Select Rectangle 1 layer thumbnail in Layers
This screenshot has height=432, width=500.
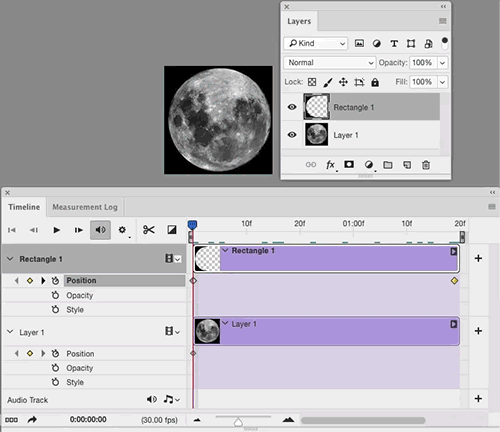tap(317, 107)
